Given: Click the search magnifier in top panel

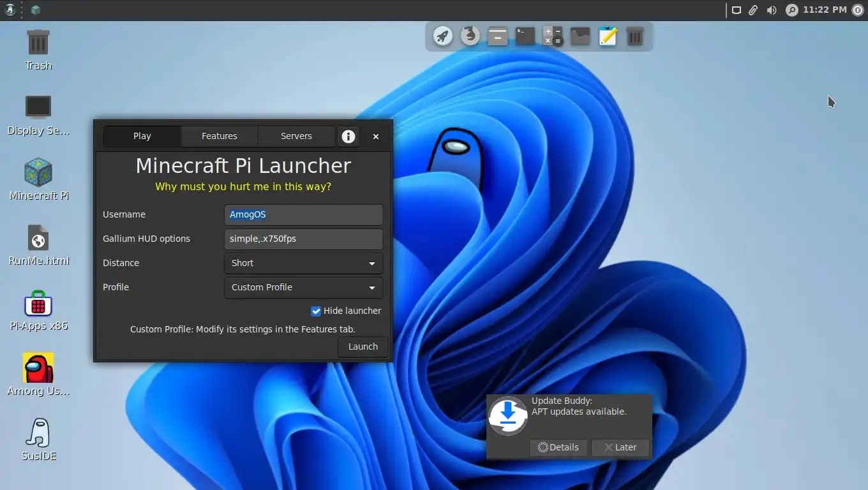Looking at the screenshot, I should (791, 10).
